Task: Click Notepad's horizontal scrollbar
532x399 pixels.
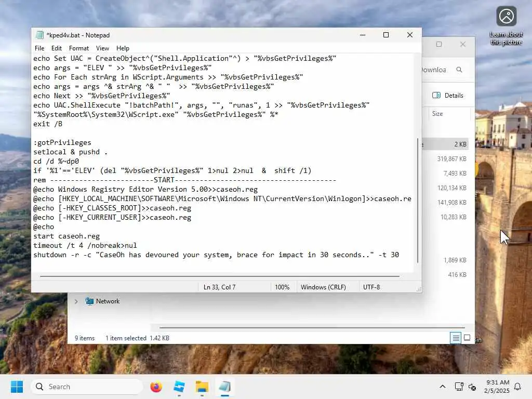Action: (x=219, y=276)
